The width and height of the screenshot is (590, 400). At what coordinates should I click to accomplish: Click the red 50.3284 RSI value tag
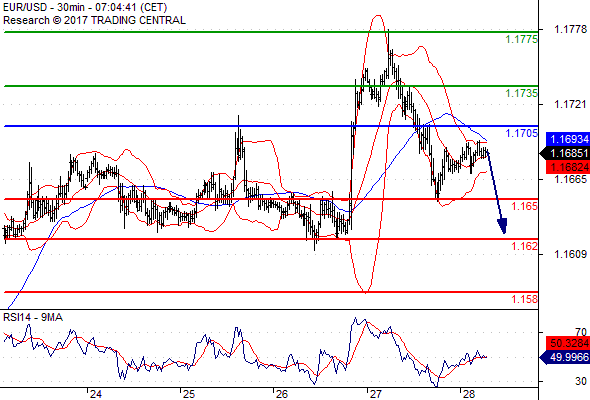[x=568, y=343]
